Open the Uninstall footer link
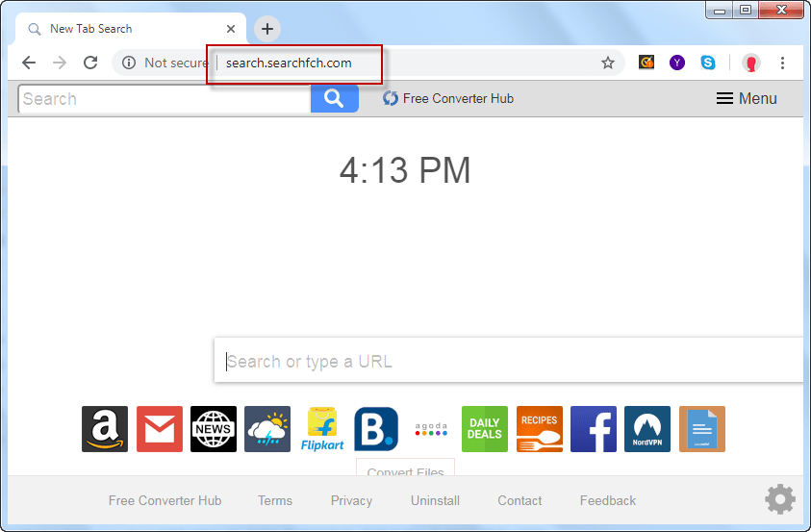The width and height of the screenshot is (811, 532). pyautogui.click(x=435, y=500)
